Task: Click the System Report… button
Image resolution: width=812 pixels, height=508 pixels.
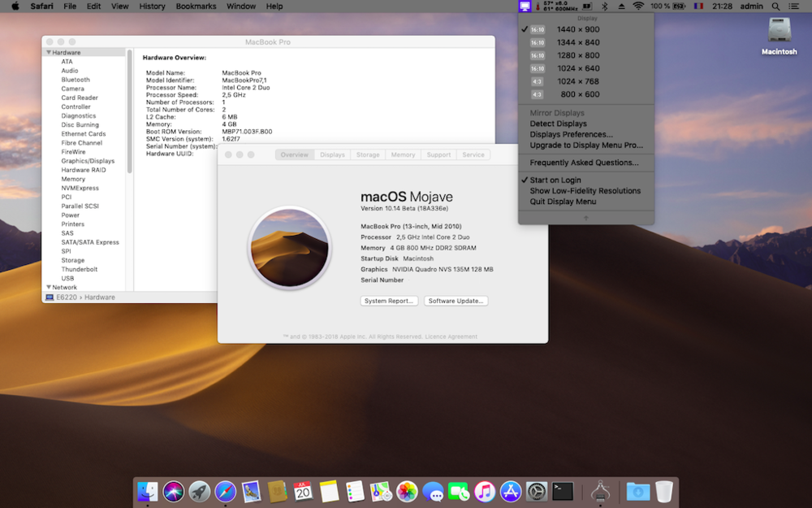Action: (388, 301)
